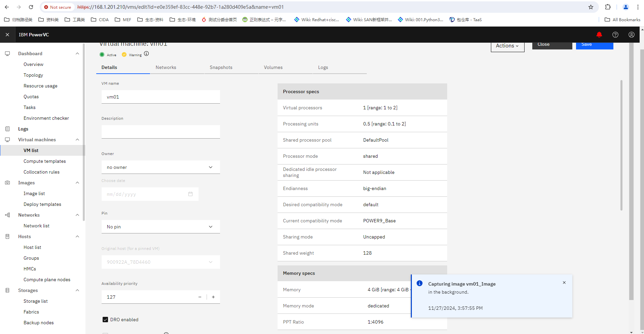Click the details panel vertical scrollbar
Screen dimensions: 644x334
click(x=621, y=145)
